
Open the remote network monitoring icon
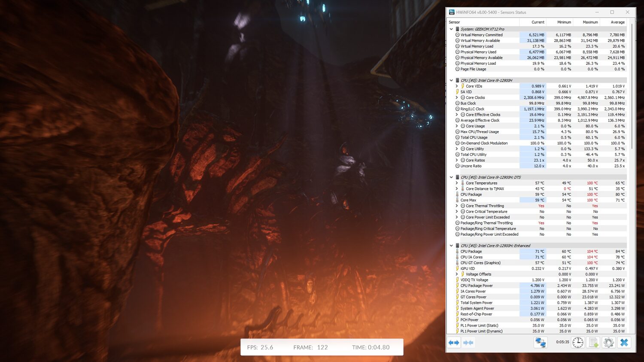click(540, 343)
